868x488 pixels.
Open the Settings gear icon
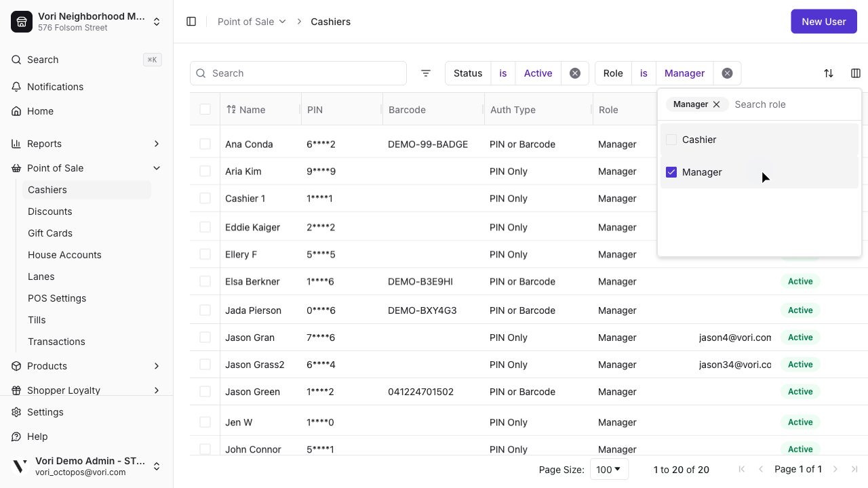click(16, 412)
